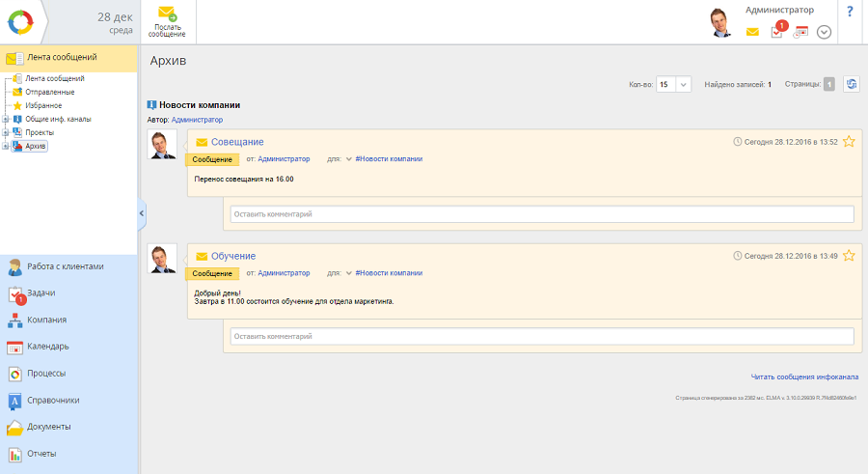The width and height of the screenshot is (868, 474).
Task: Open the calendar icon in the top header
Action: (x=800, y=32)
